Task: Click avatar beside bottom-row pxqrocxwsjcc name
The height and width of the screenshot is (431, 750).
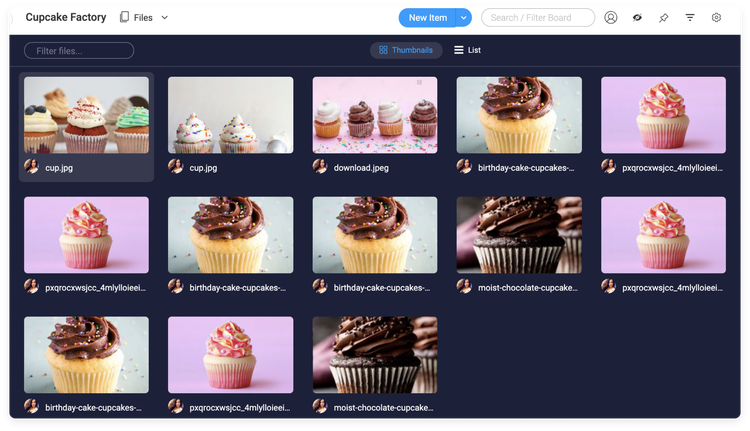Action: pos(176,406)
